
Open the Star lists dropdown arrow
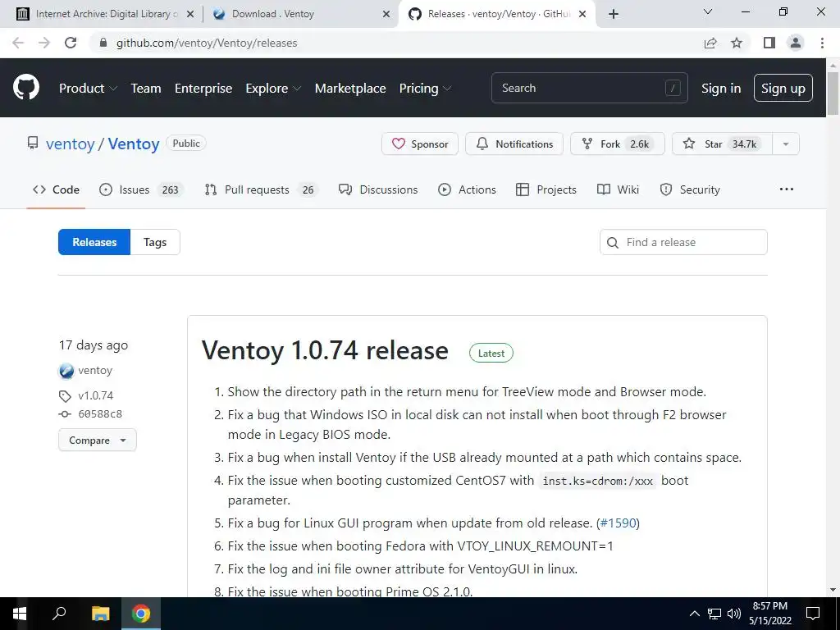[x=786, y=144]
